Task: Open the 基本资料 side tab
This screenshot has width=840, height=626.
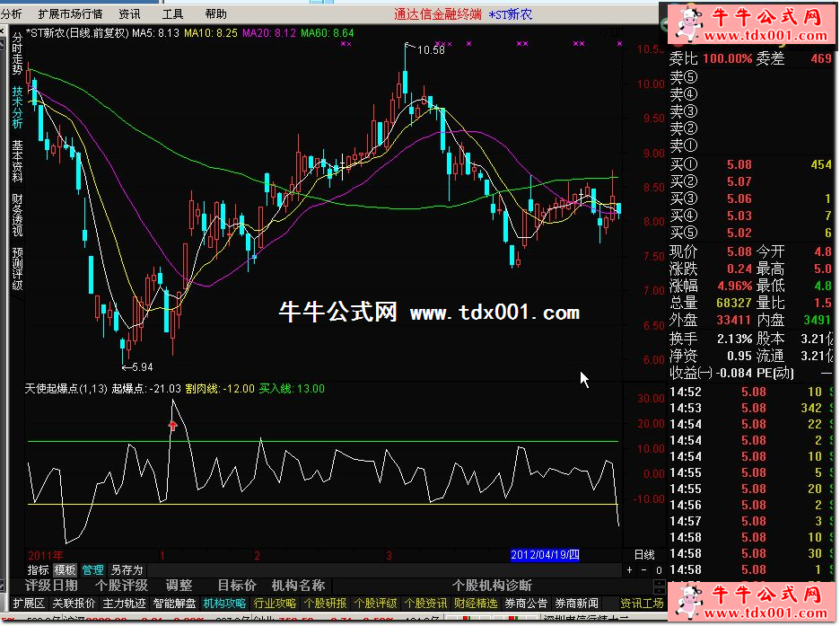Action: pyautogui.click(x=17, y=161)
